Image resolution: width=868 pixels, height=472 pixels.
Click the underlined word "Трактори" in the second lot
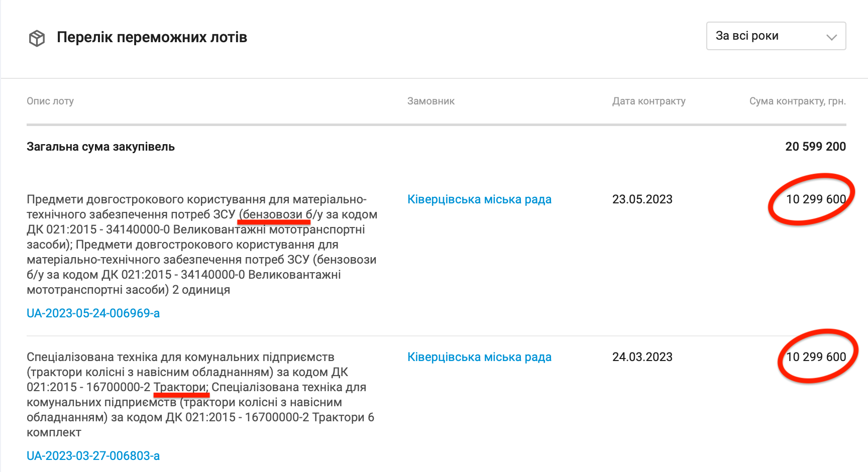click(180, 387)
